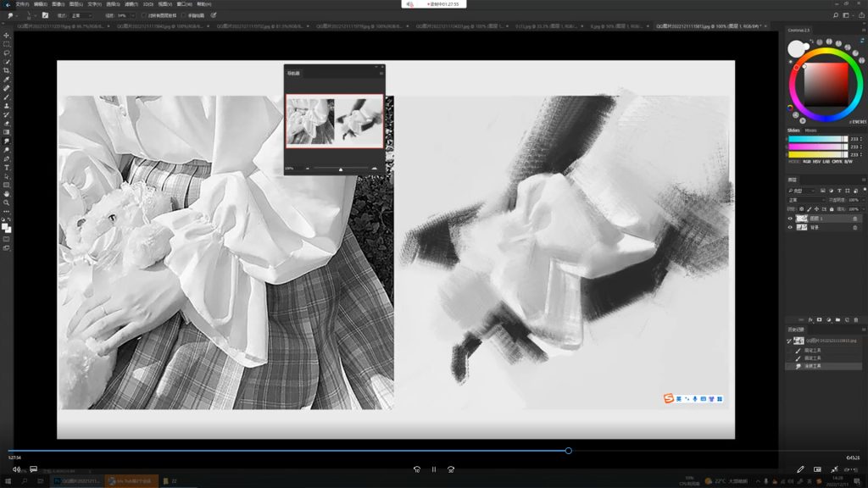Toggle visibility of the 背景 layer
The width and height of the screenshot is (868, 488).
(x=790, y=227)
